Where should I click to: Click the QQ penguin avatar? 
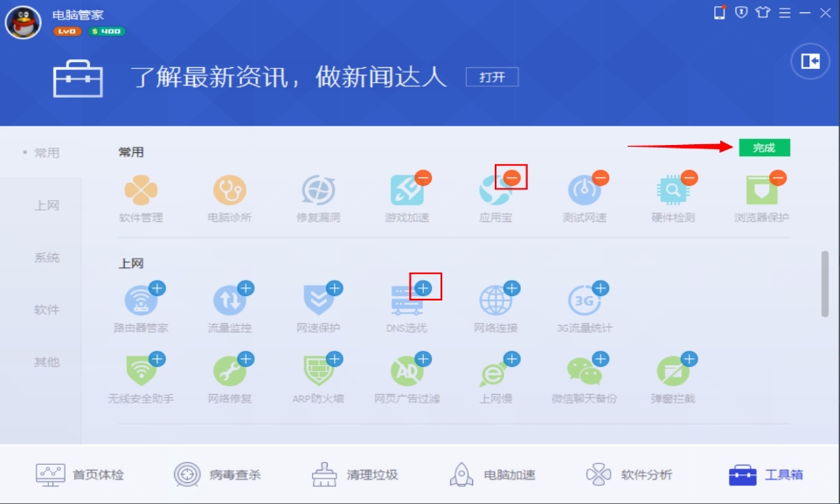(23, 22)
